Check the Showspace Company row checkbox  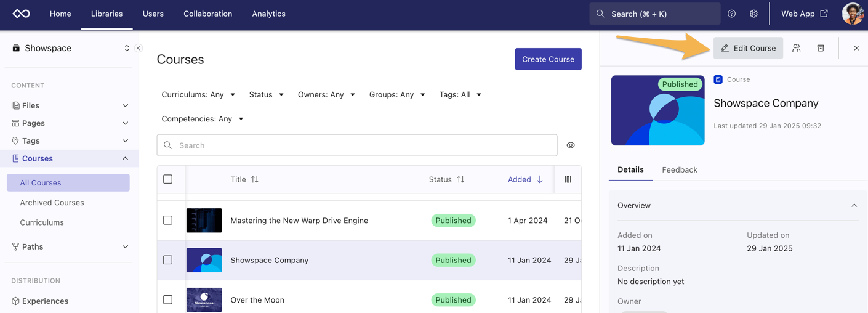168,260
